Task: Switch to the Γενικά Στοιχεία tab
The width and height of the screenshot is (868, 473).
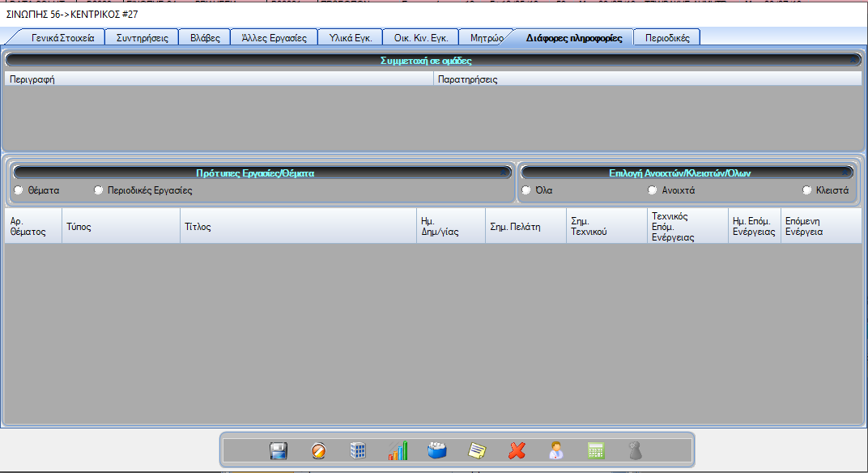Action: point(62,38)
